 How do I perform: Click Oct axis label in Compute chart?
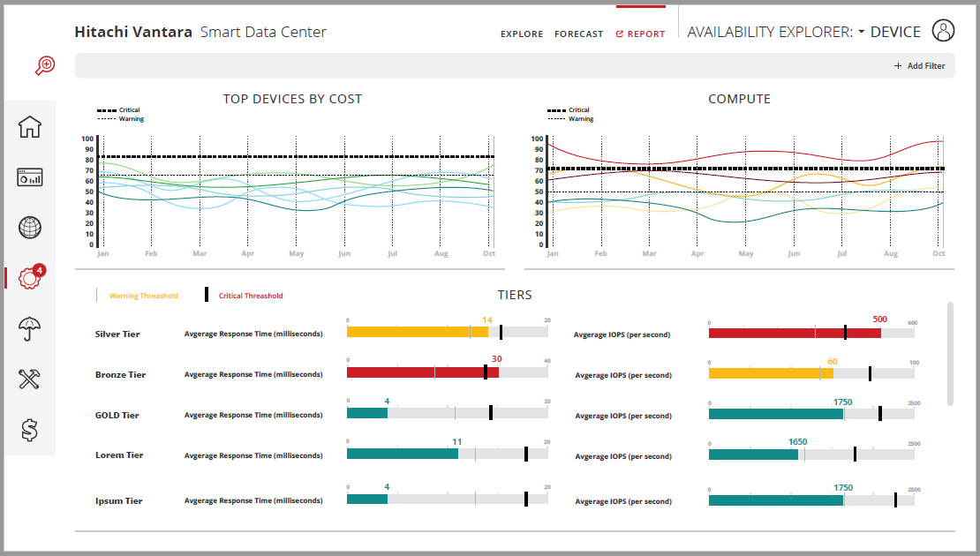939,253
